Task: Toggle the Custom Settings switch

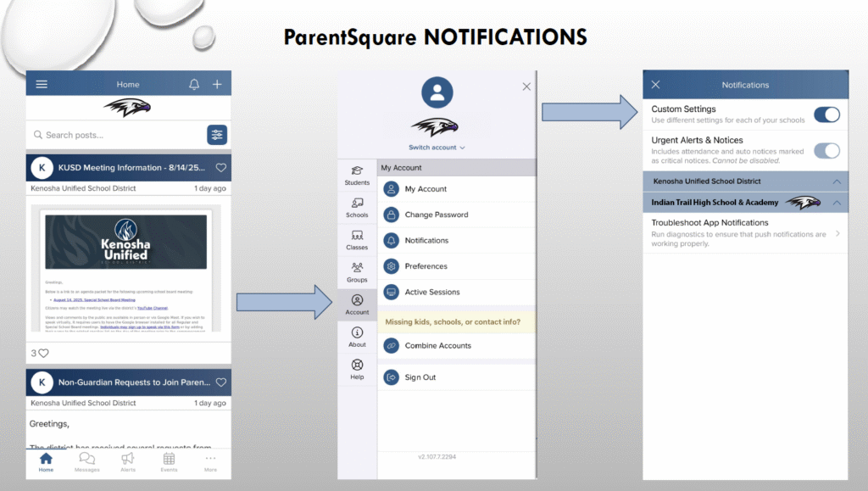Action: pos(826,114)
